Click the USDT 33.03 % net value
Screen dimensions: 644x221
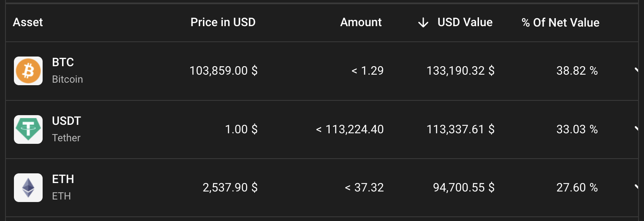(x=577, y=129)
